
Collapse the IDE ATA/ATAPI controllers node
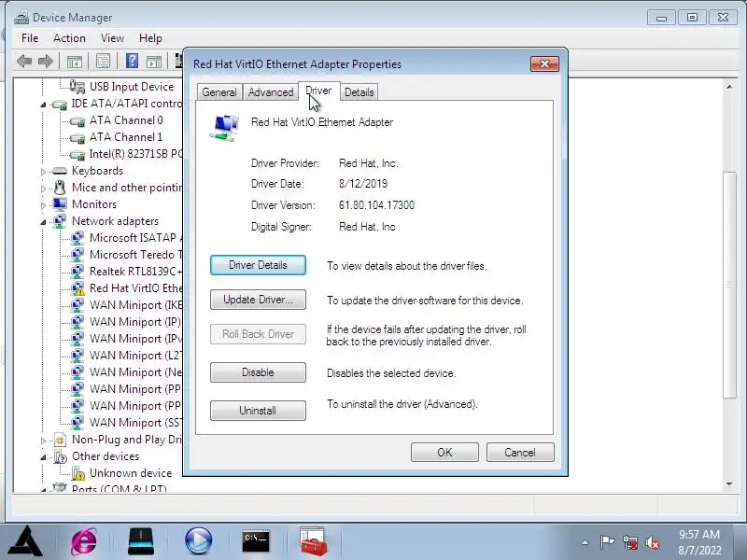43,105
